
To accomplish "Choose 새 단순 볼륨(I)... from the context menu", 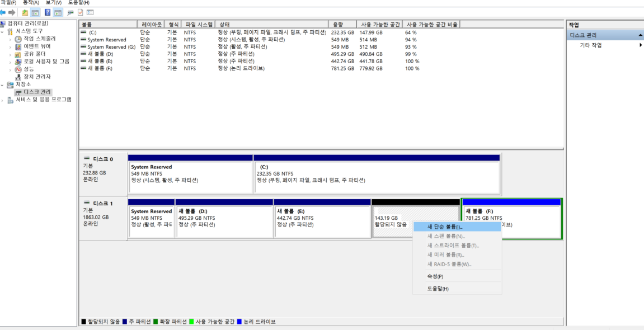I will [445, 227].
